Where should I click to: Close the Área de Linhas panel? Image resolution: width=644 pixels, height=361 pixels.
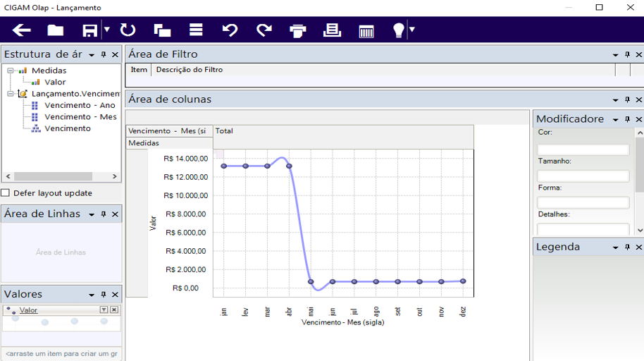pos(115,214)
